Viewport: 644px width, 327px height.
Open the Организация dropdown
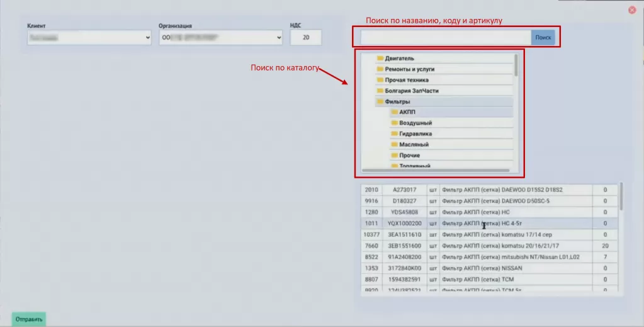220,38
